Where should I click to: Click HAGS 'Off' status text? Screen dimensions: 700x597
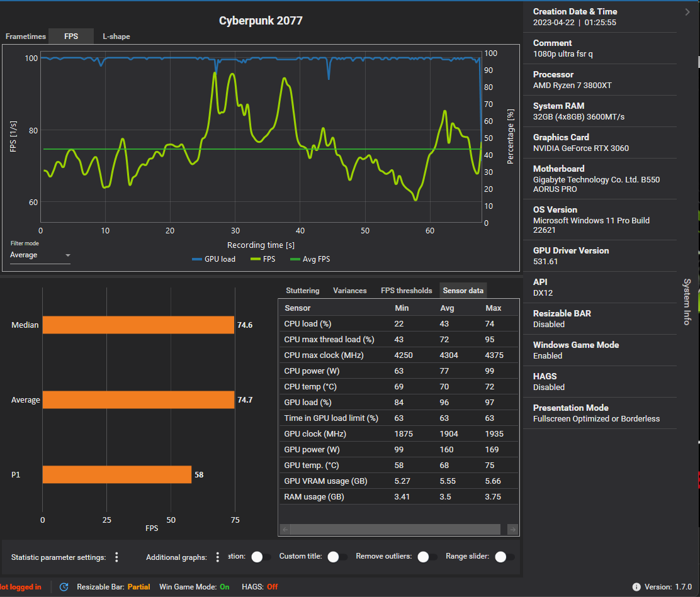pos(273,587)
